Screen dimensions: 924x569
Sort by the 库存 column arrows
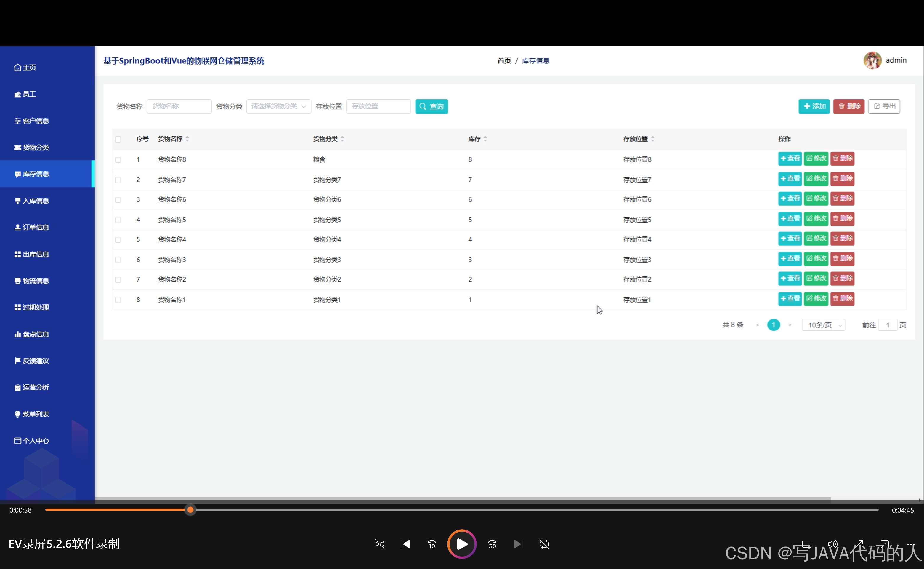pos(485,139)
